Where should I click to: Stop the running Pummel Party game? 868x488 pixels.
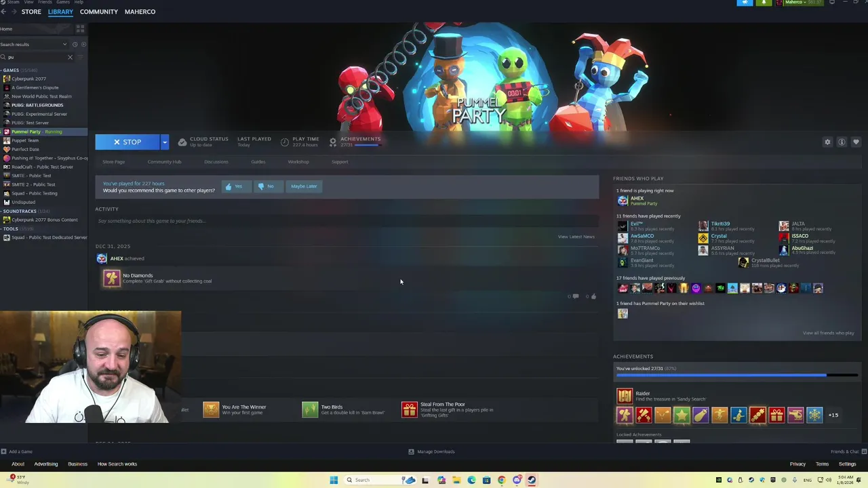(127, 142)
